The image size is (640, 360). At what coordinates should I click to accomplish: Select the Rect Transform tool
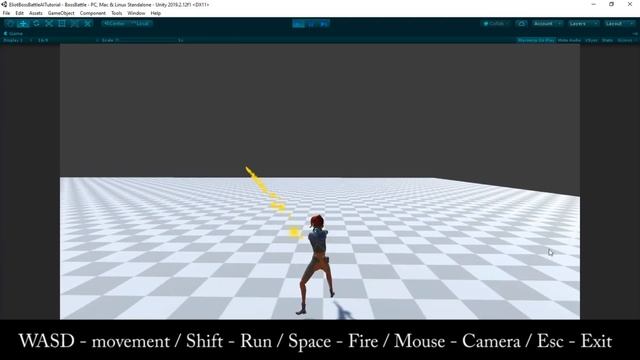(62, 24)
